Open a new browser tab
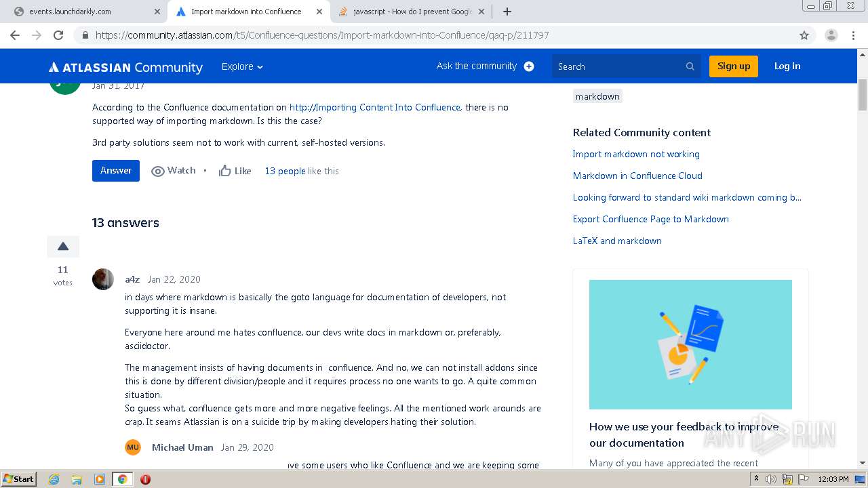868x488 pixels. pos(507,12)
